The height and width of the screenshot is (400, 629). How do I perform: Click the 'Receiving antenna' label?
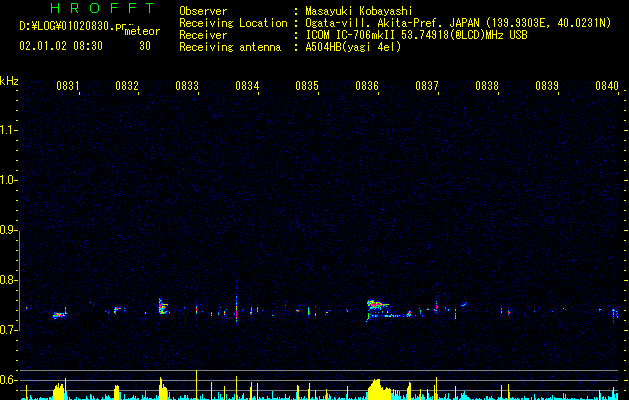[230, 47]
